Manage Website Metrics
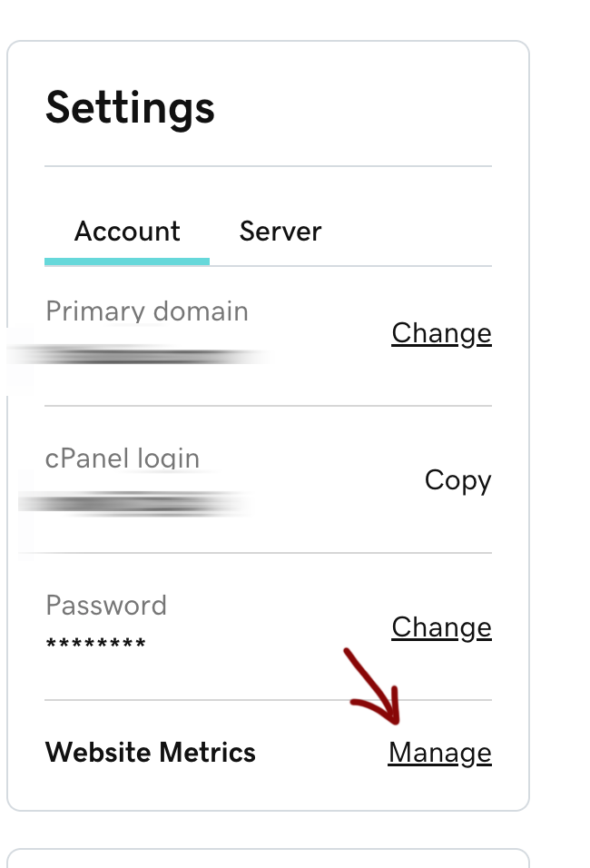590x868 pixels. pos(439,753)
